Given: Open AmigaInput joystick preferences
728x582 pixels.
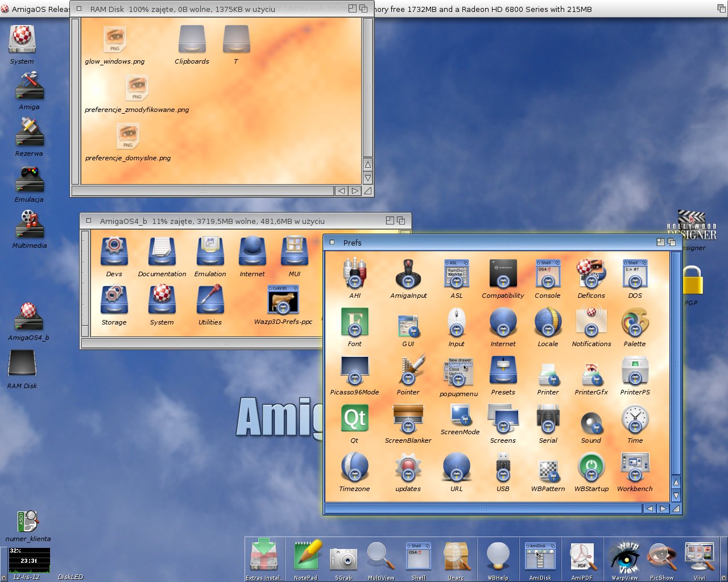Looking at the screenshot, I should pos(408,274).
